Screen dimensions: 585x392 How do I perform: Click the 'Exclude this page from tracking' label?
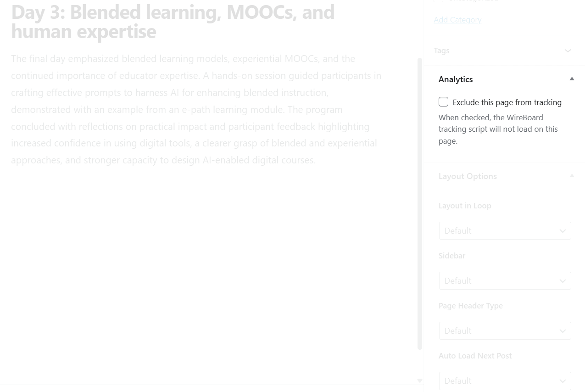(507, 102)
